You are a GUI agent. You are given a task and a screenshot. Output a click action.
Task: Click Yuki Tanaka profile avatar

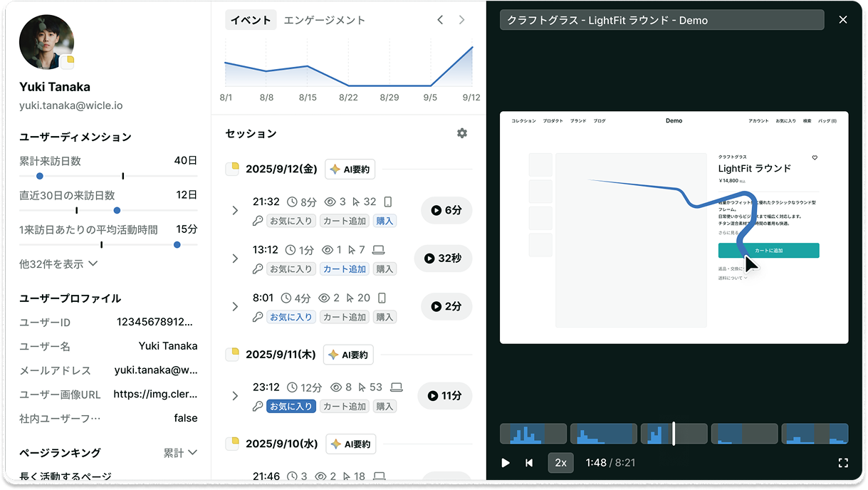tap(46, 42)
